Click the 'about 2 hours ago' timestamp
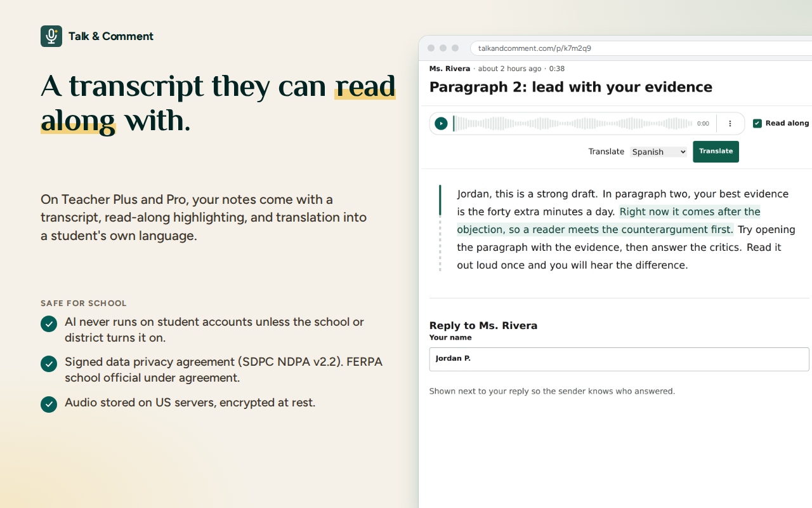Viewport: 812px width, 508px height. (509, 69)
